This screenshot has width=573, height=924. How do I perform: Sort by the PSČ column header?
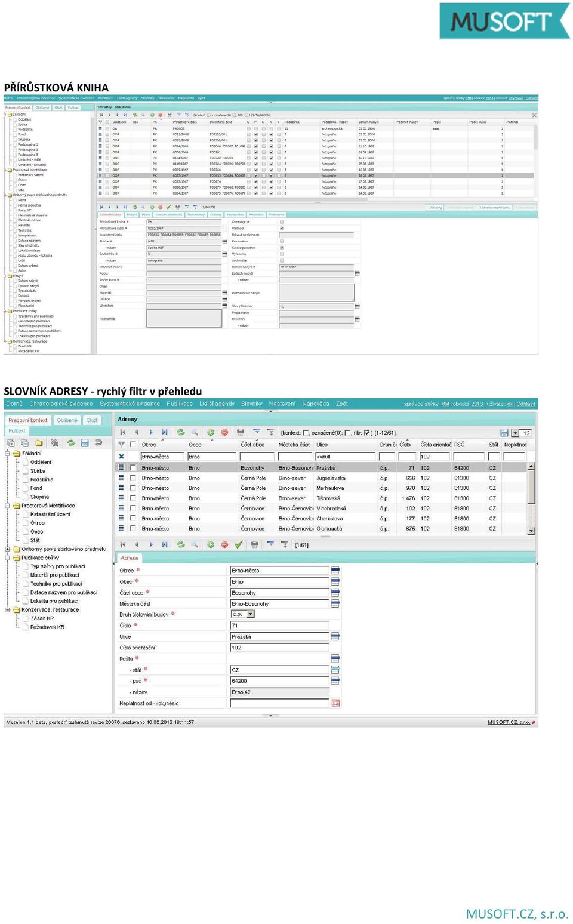pos(459,445)
